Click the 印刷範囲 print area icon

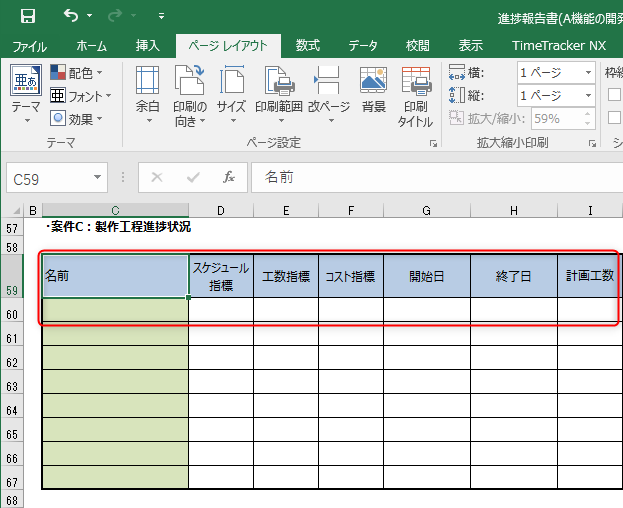277,95
